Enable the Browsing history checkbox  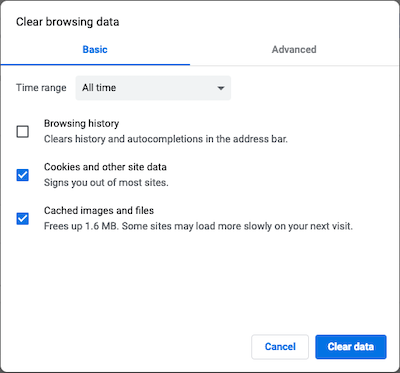click(23, 132)
